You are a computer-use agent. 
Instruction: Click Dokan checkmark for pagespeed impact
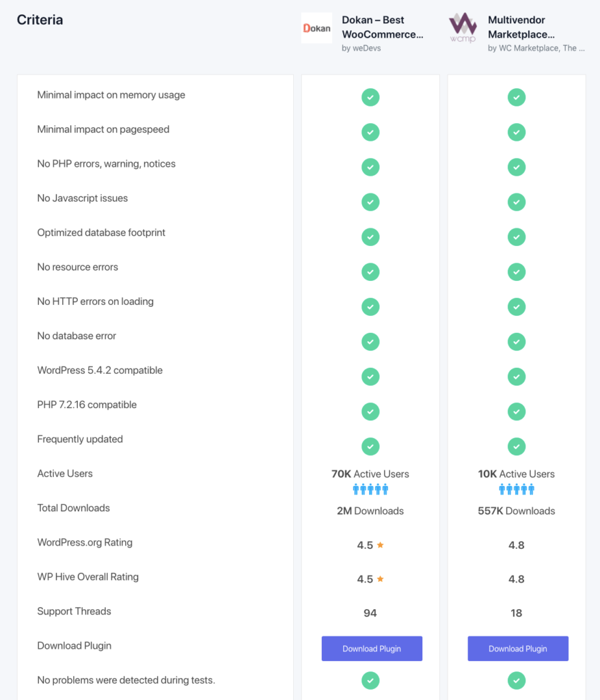(370, 132)
